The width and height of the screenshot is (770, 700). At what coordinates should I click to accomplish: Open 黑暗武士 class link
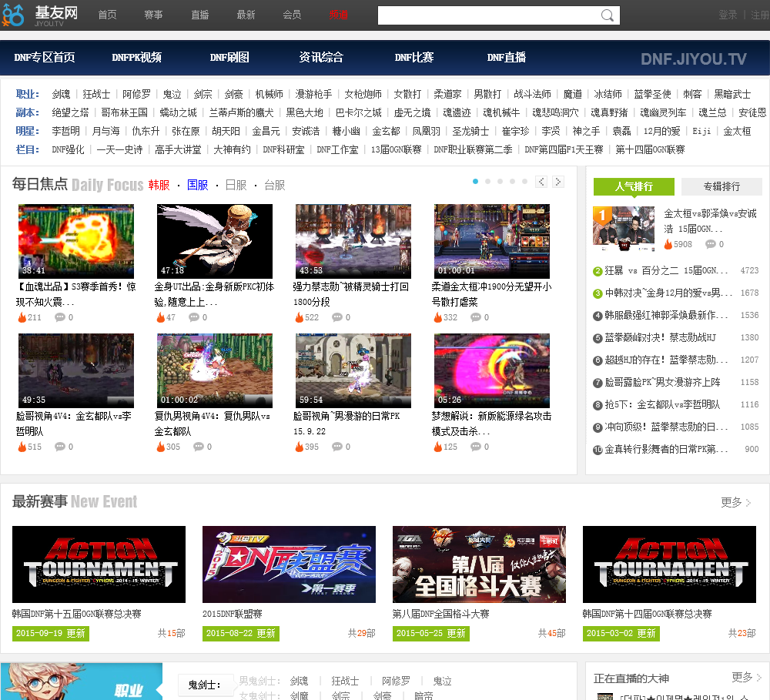(x=732, y=94)
